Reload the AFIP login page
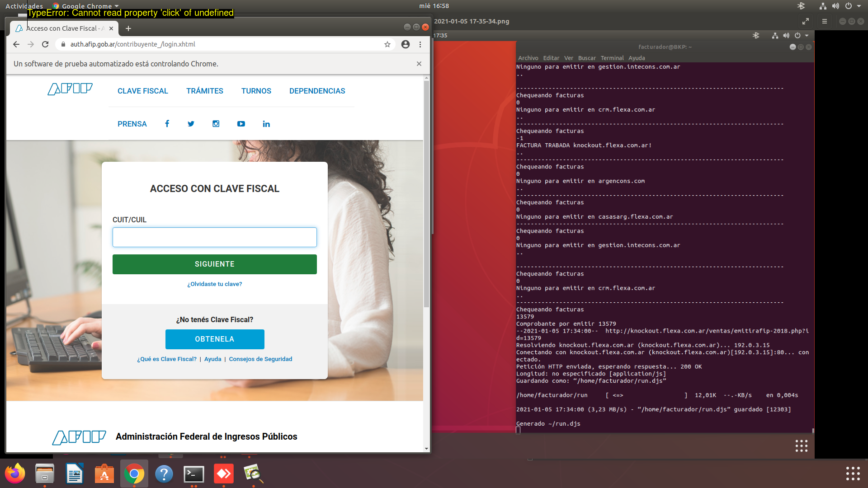Screen dimensions: 868x488 click(x=45, y=44)
